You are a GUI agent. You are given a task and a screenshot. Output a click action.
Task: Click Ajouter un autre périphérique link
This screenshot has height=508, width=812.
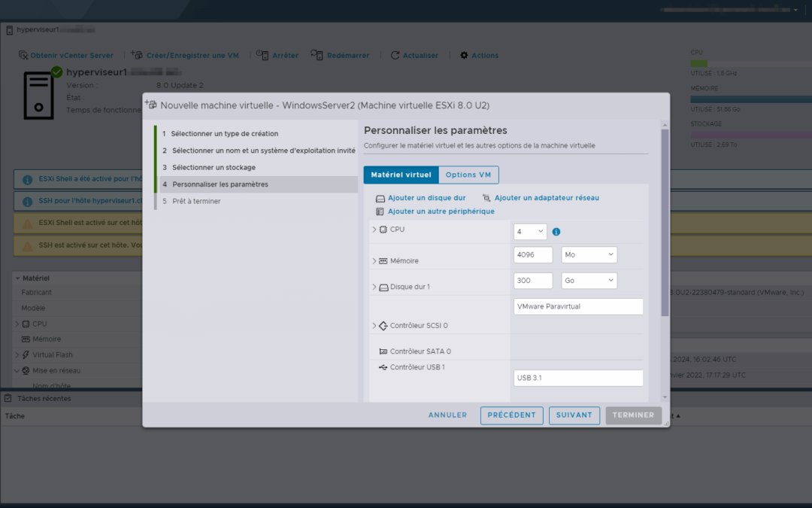[x=441, y=211]
